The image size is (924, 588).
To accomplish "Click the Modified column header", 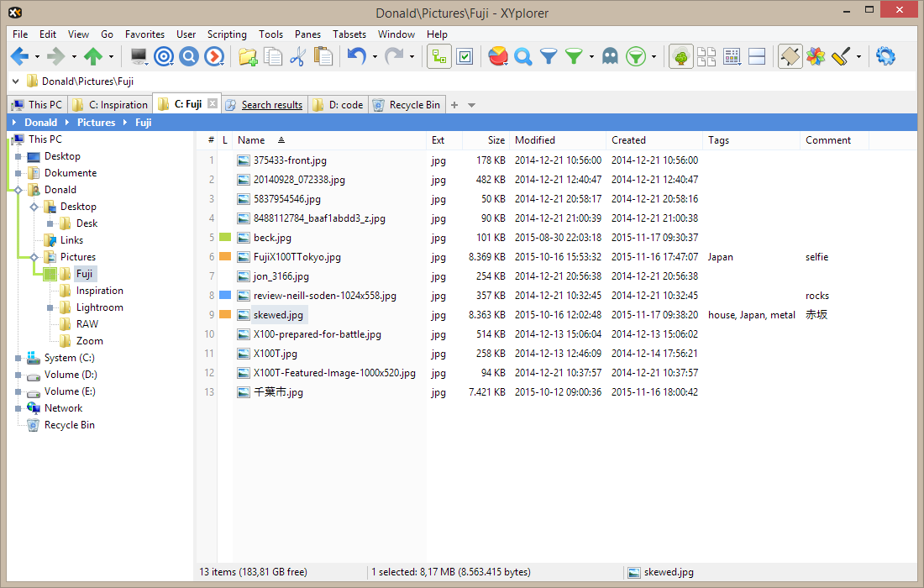I will point(535,140).
